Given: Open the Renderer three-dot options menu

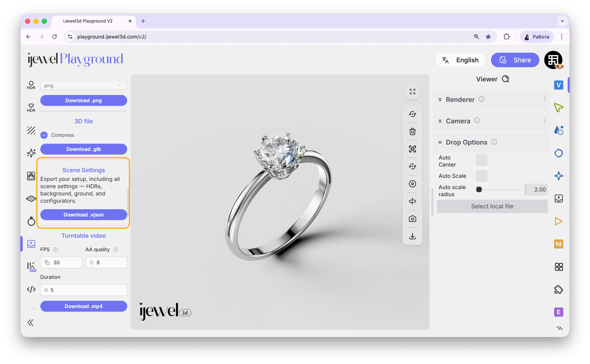Looking at the screenshot, I should coord(545,99).
